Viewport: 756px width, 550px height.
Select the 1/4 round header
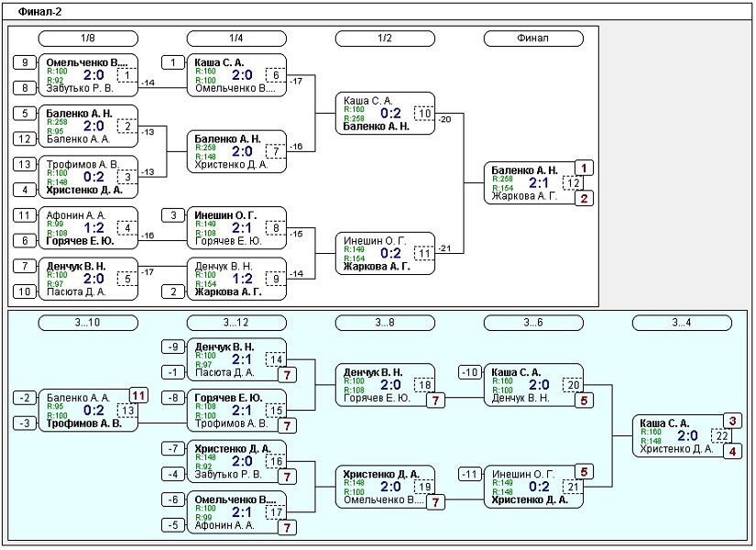pyautogui.click(x=236, y=38)
